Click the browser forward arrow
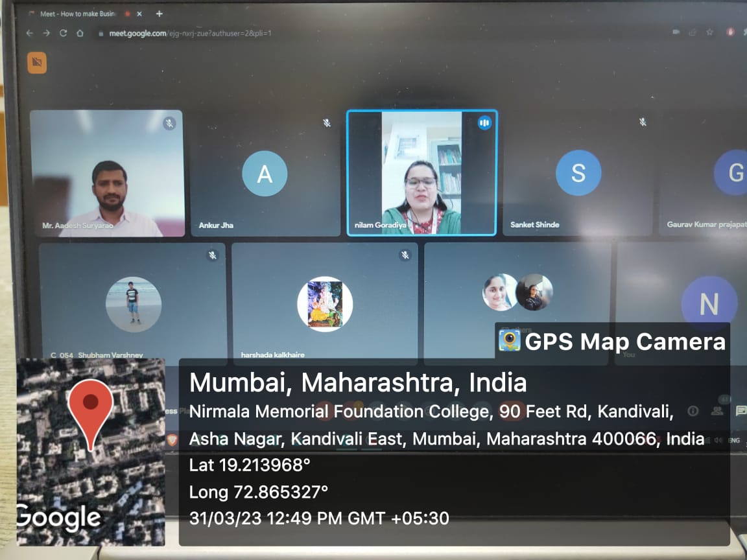The height and width of the screenshot is (560, 747). click(x=46, y=33)
